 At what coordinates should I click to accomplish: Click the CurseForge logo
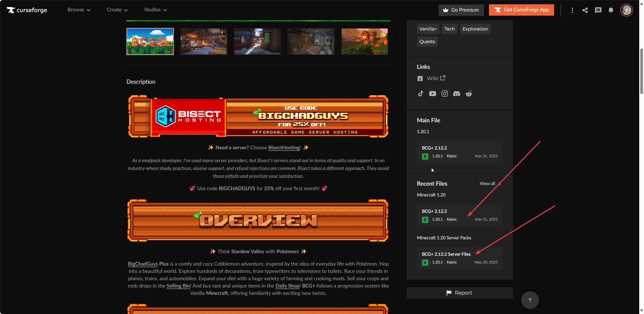(x=27, y=10)
